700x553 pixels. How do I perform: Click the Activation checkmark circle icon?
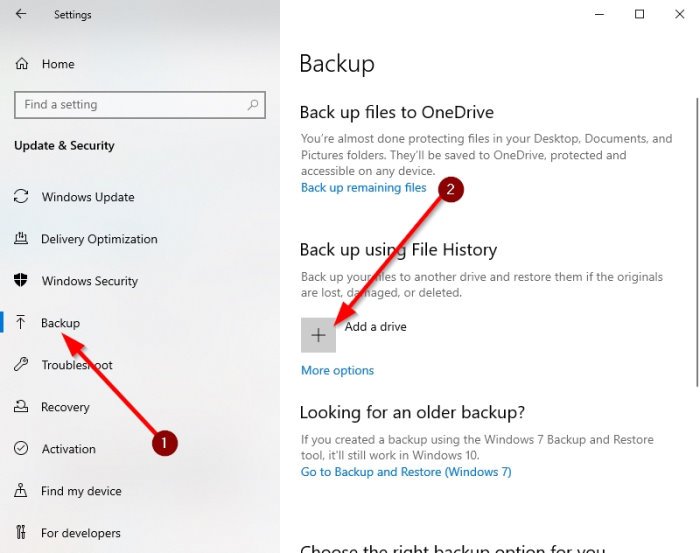click(x=21, y=448)
